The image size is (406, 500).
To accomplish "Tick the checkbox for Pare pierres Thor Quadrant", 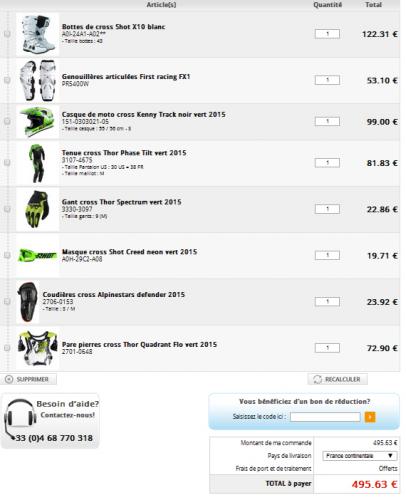I will coord(7,348).
